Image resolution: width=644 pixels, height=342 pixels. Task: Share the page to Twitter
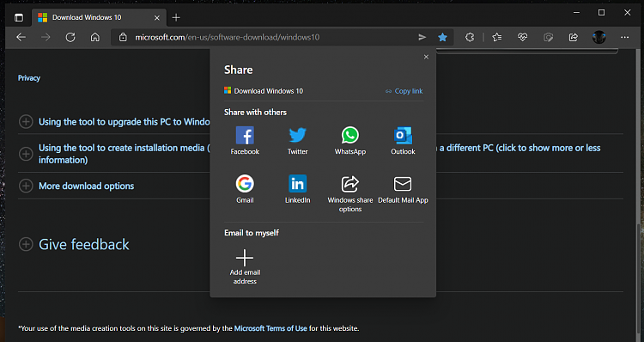pos(297,141)
